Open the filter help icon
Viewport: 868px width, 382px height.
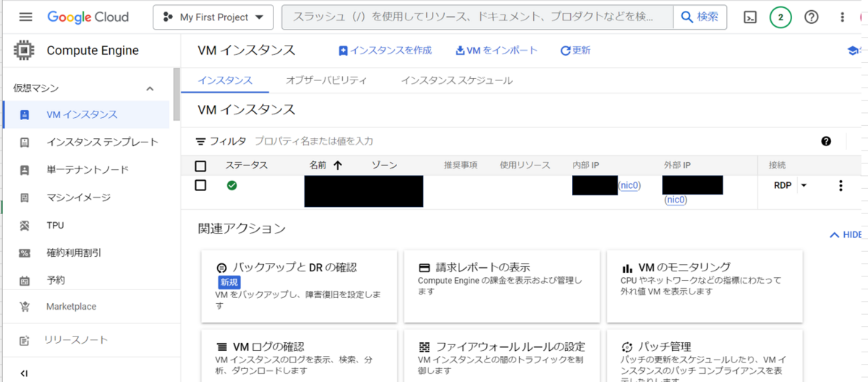pos(826,141)
